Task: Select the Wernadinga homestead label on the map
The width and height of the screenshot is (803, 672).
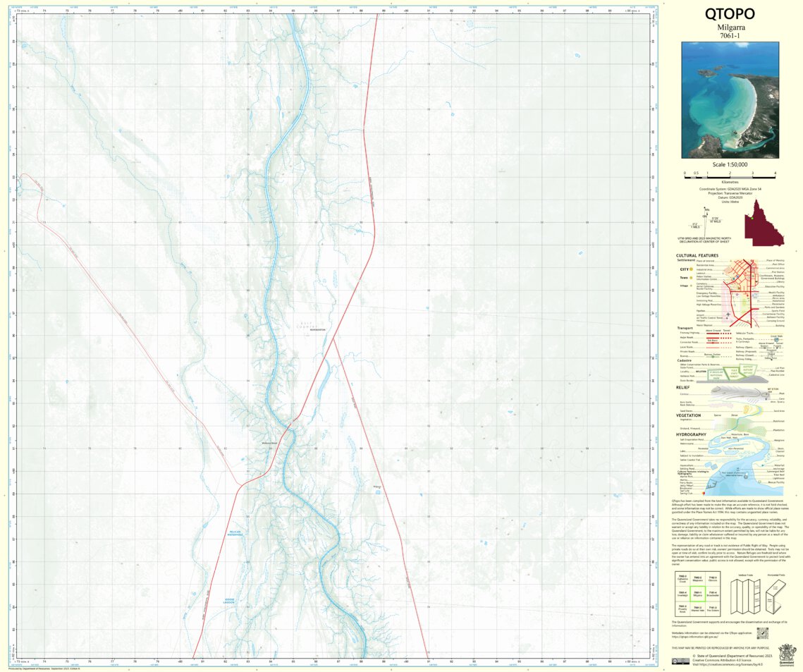Action: [x=269, y=443]
